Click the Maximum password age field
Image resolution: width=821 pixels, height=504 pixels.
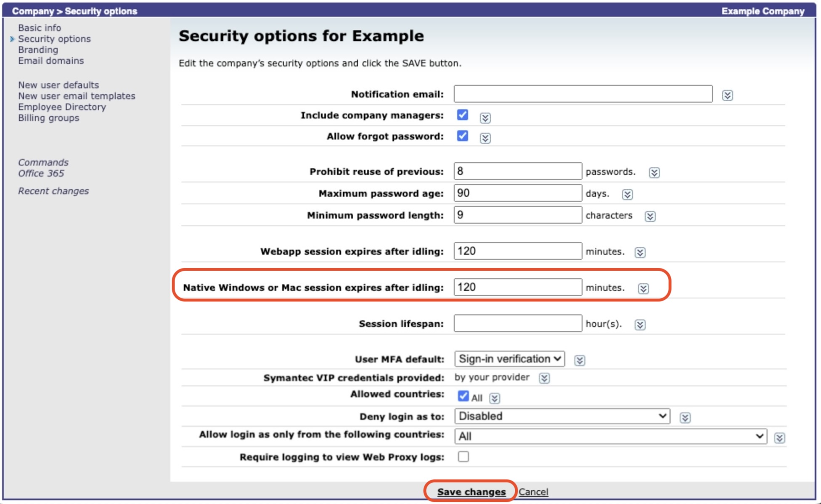point(518,193)
